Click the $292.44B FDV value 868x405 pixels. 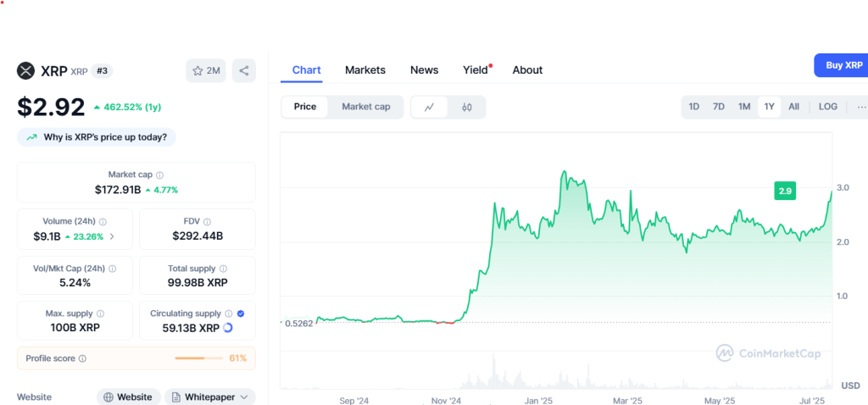click(x=198, y=236)
